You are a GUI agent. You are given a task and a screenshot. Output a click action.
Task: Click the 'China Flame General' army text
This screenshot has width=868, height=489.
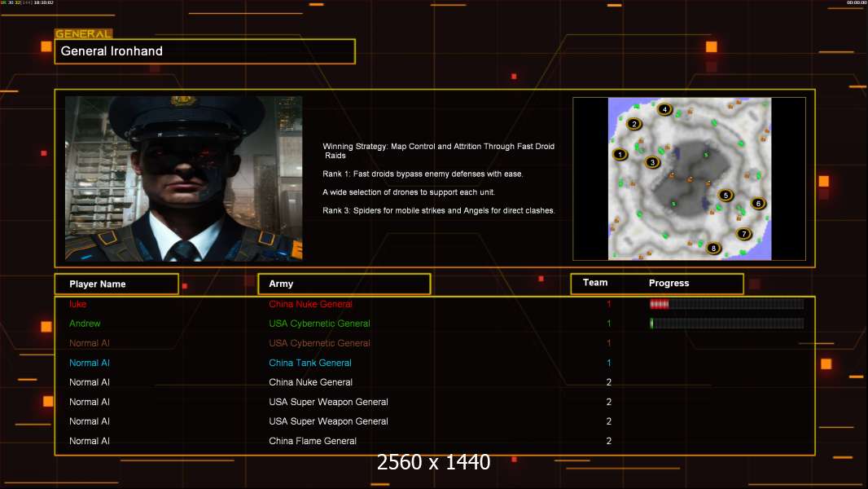click(x=313, y=441)
